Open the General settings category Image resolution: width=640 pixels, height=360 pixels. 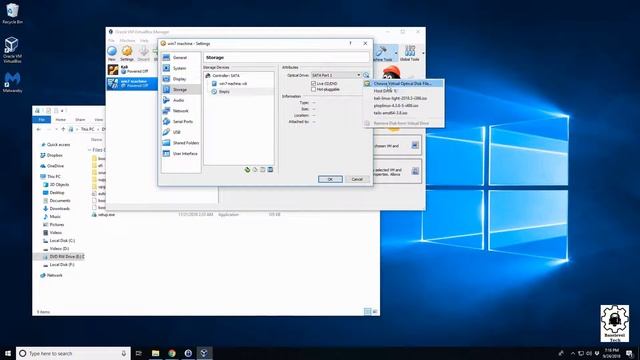tap(180, 58)
